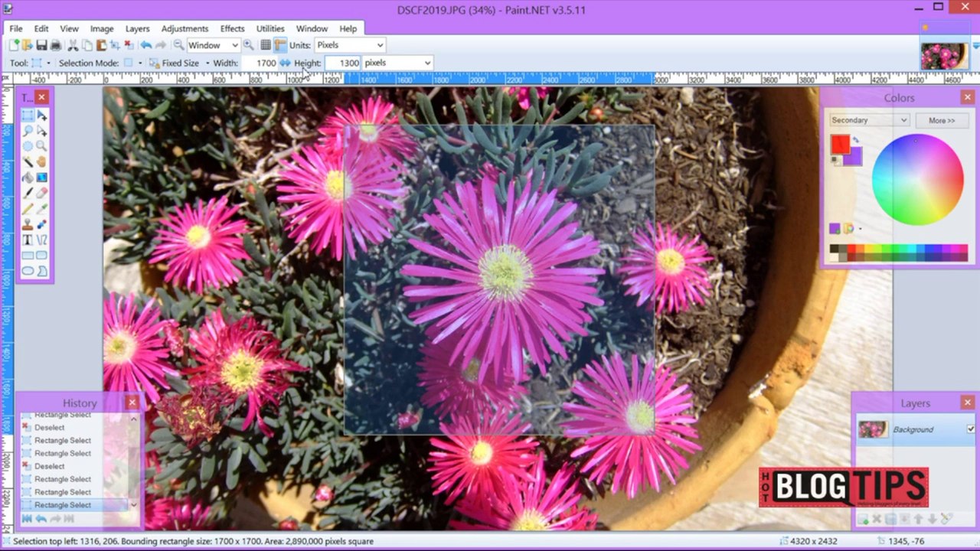980x551 pixels.
Task: Select the Move Selection tool
Action: coord(42,131)
